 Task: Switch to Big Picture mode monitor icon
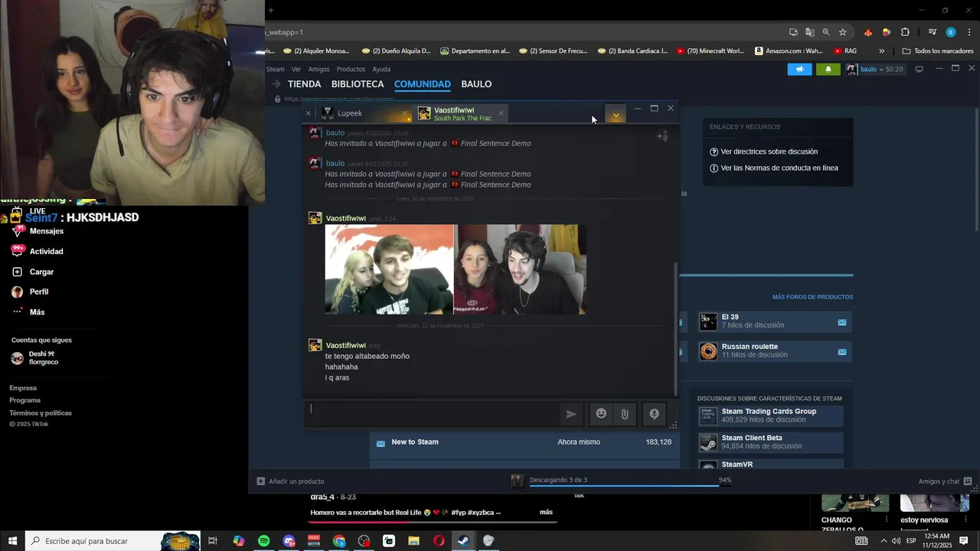pos(920,69)
